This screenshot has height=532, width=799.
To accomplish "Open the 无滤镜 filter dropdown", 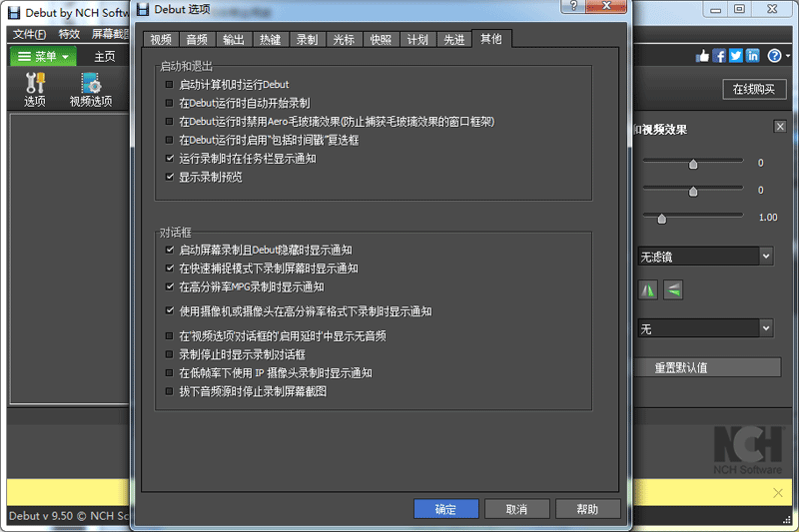I will (705, 257).
